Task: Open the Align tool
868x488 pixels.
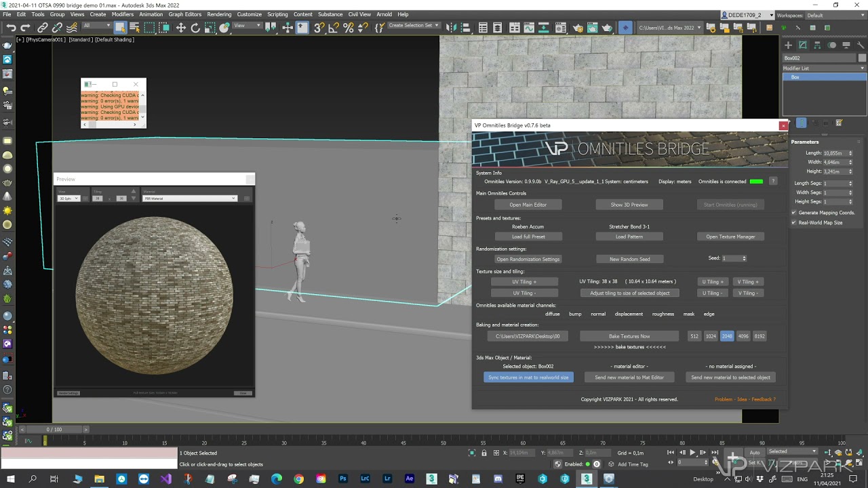Action: (467, 28)
